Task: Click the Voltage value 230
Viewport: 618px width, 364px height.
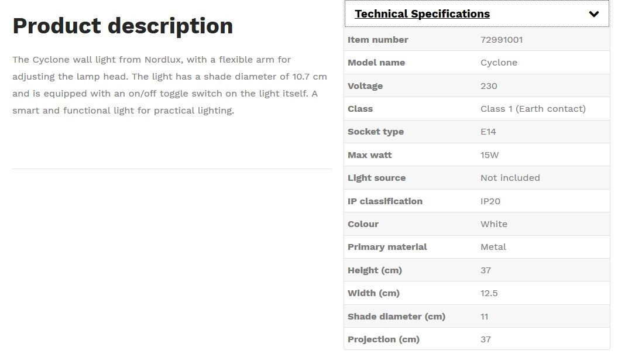Action: [x=489, y=86]
